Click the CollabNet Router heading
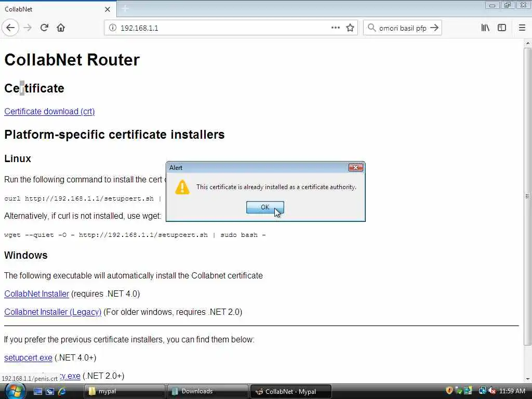Screen dimensions: 532x399 coord(72,60)
